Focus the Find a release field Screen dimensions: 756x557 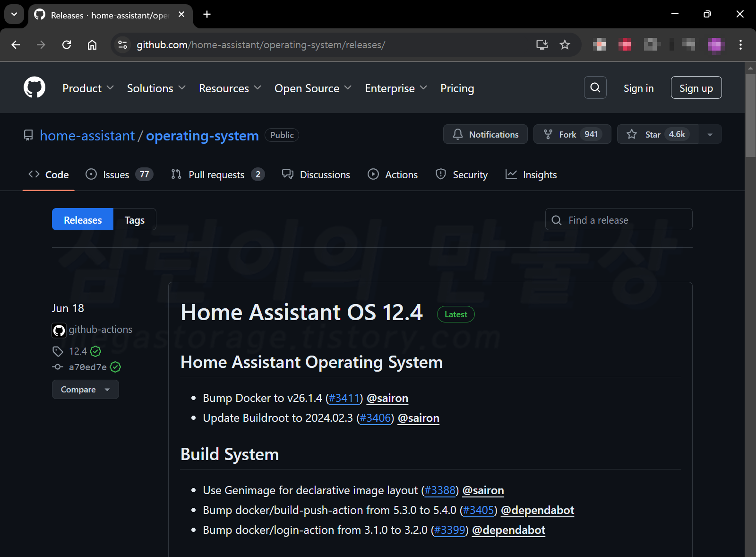pos(619,219)
